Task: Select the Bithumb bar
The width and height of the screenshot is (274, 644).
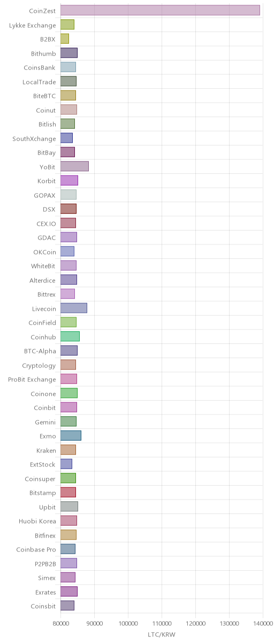Action: pos(69,53)
